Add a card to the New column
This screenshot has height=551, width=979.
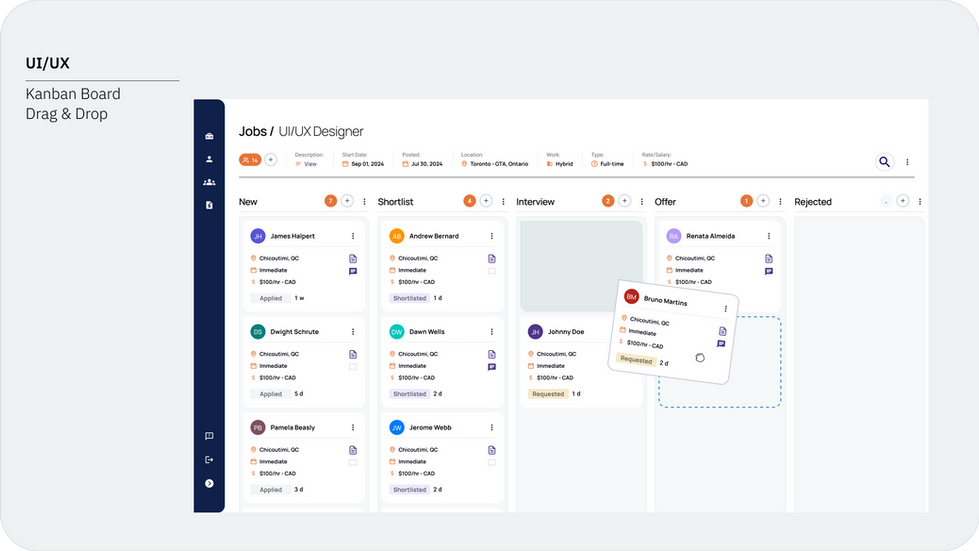coord(347,201)
